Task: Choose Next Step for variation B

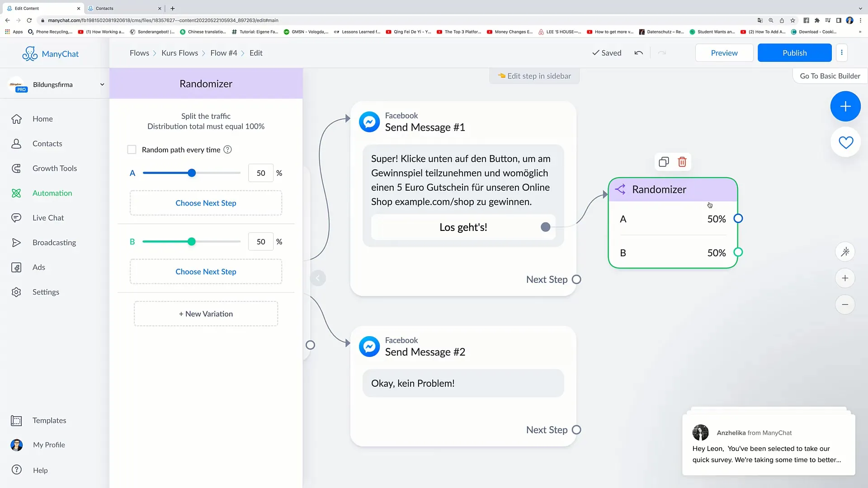Action: 206,272
